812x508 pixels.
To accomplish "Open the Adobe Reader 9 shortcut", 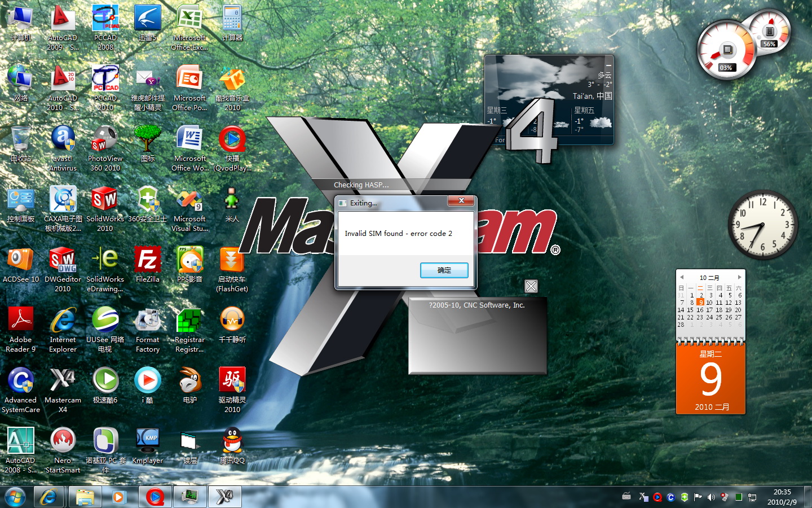I will [21, 330].
